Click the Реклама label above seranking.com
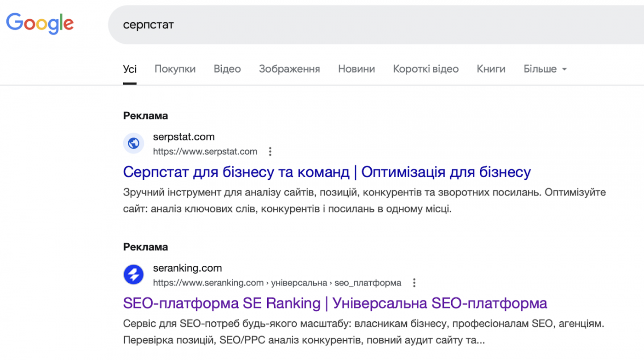 click(x=145, y=247)
